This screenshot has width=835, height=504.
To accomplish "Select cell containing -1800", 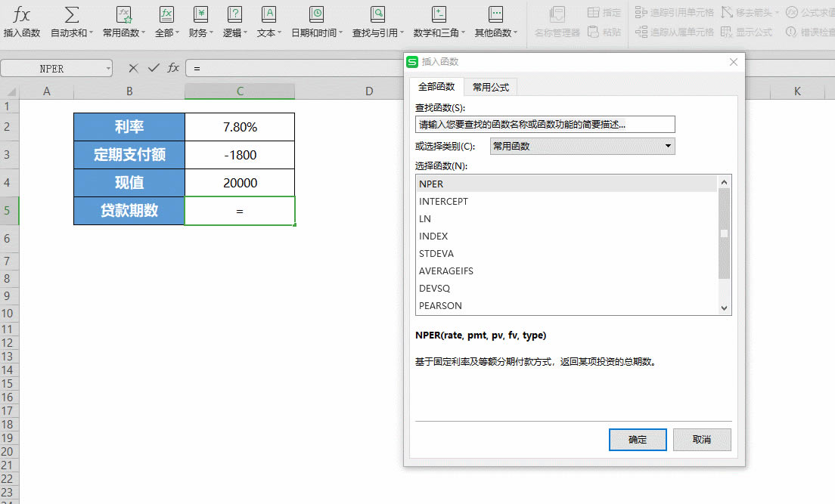I will (x=240, y=155).
